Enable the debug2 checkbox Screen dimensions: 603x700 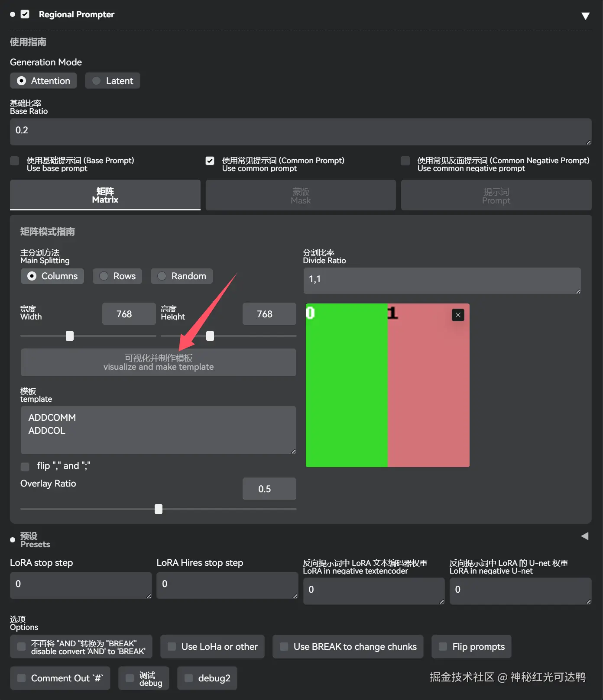(x=188, y=678)
